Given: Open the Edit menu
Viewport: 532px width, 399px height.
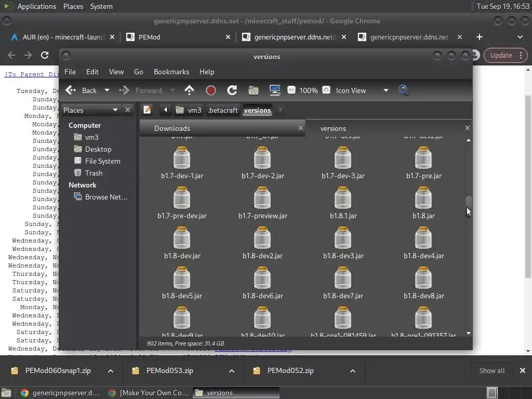Looking at the screenshot, I should coord(92,72).
